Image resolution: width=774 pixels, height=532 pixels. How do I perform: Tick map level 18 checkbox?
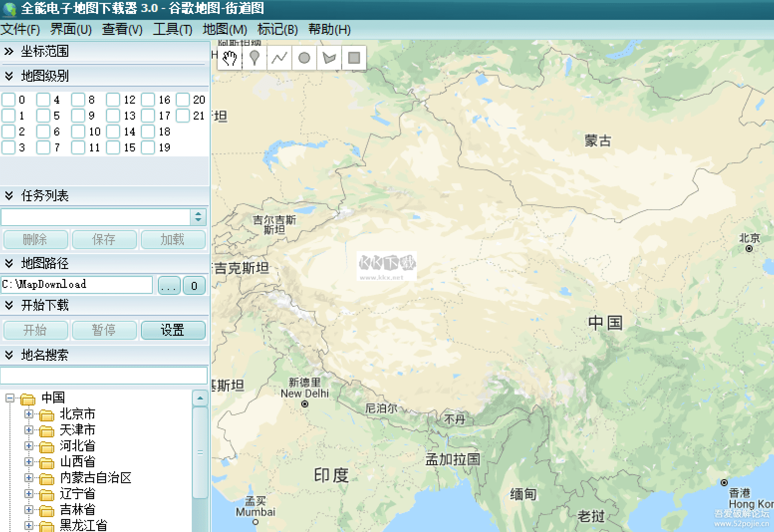tap(148, 132)
